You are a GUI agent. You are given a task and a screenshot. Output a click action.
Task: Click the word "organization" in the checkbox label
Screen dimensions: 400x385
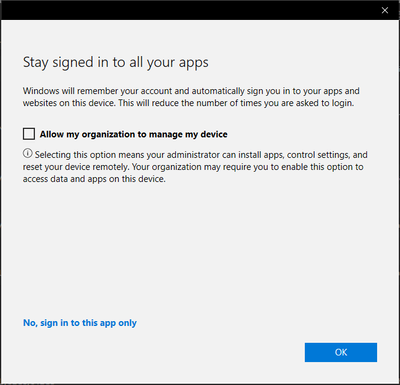point(108,135)
